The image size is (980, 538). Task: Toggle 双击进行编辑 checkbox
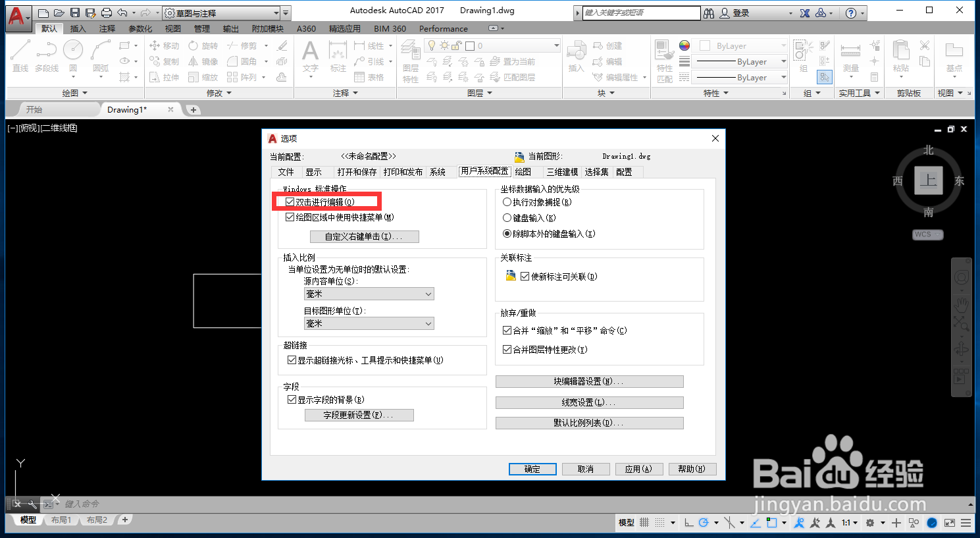coord(290,202)
